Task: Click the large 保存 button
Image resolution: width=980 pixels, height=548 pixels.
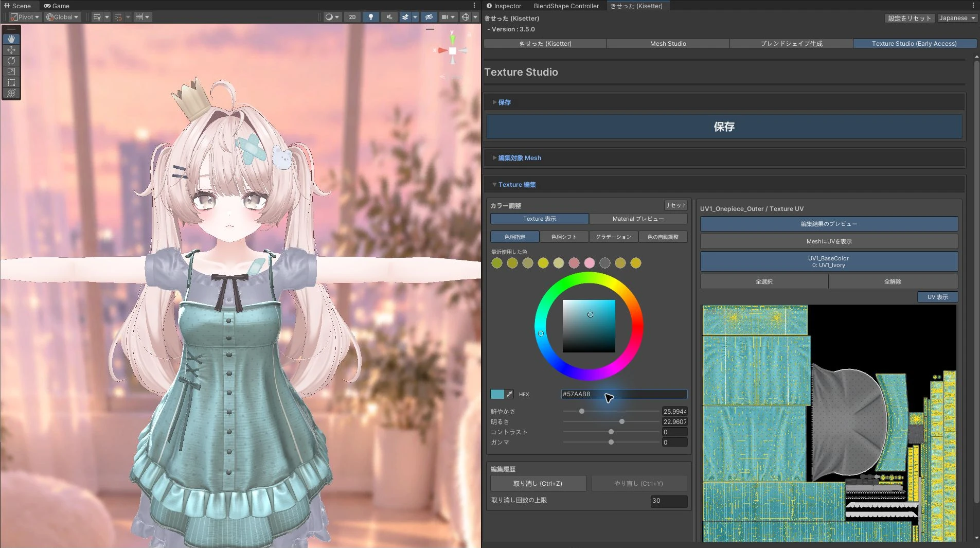Action: pyautogui.click(x=724, y=127)
